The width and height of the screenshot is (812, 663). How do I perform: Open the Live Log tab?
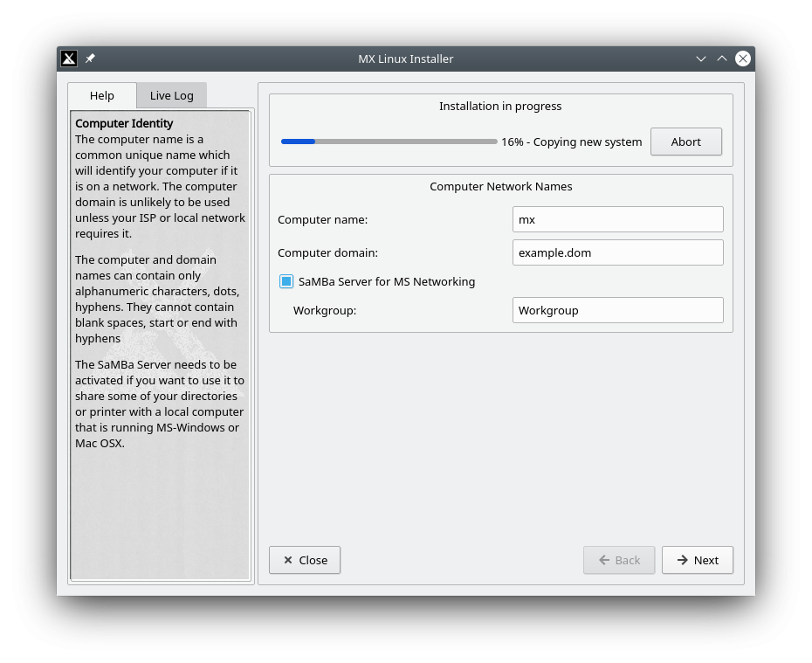(171, 96)
